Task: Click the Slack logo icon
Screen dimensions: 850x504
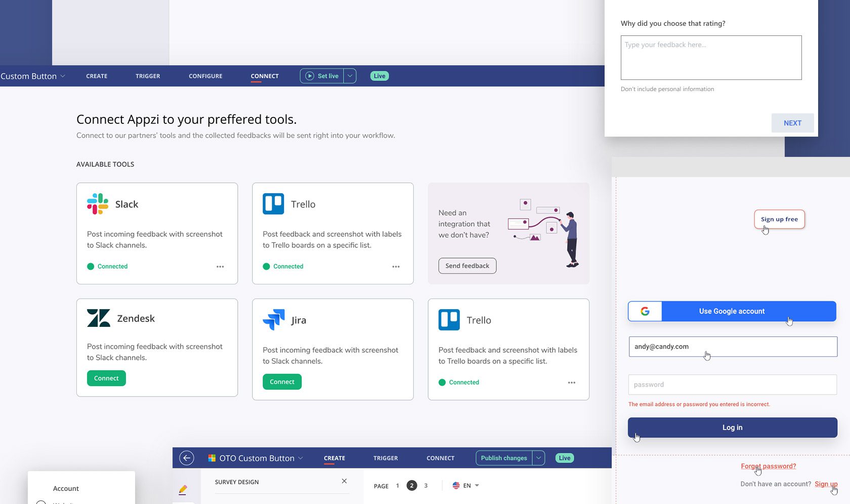Action: point(98,204)
